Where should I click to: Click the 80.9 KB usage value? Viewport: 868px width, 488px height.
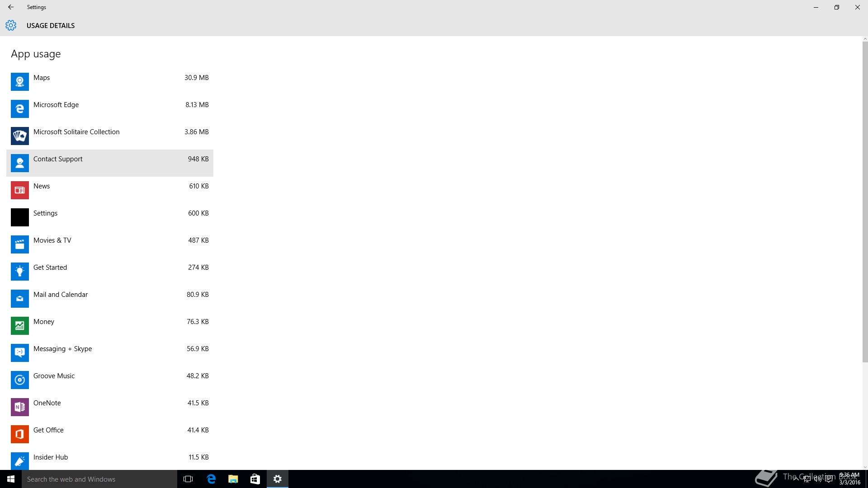198,295
